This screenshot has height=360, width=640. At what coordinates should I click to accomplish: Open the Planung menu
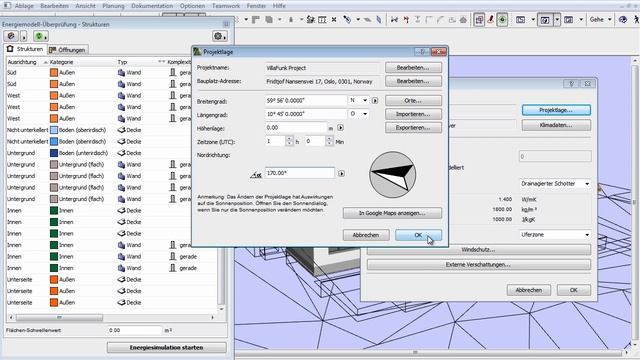pyautogui.click(x=113, y=6)
